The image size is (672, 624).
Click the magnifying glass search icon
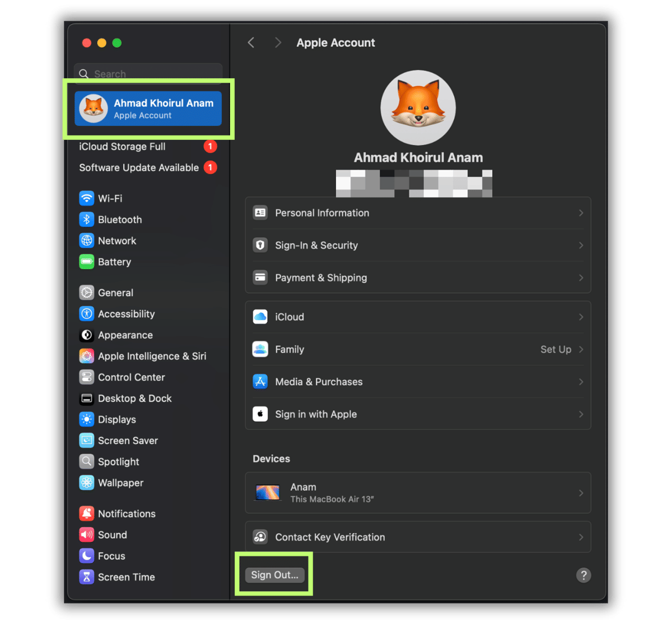(x=84, y=74)
